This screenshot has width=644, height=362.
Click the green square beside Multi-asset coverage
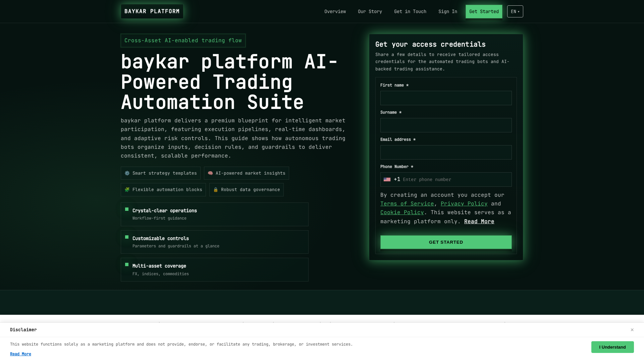(127, 264)
